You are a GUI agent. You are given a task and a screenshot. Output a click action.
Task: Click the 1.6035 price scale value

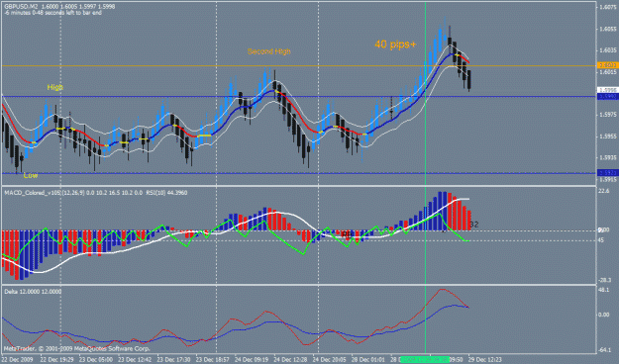[x=608, y=50]
